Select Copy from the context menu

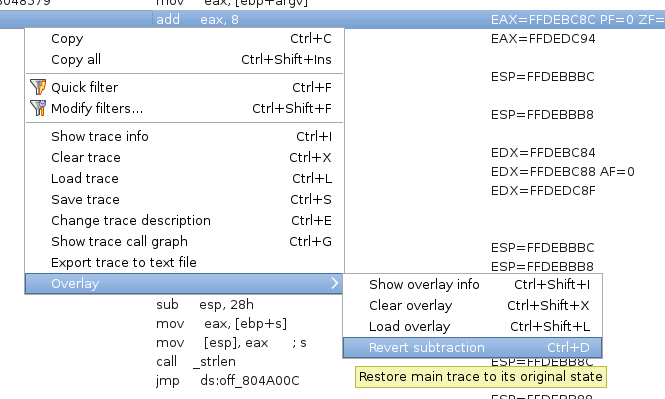click(184, 39)
